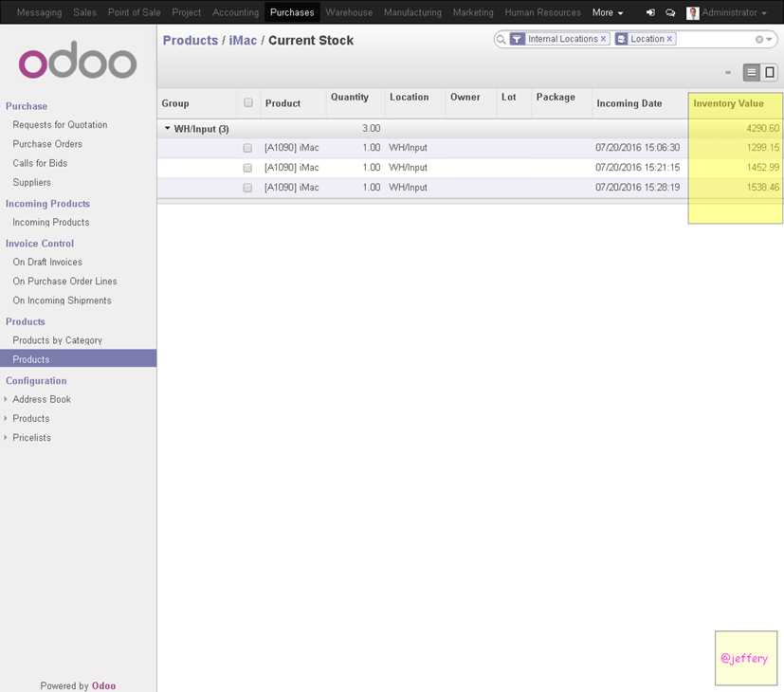Click into the search input field
Viewport: 784px width, 692px height.
coord(715,39)
